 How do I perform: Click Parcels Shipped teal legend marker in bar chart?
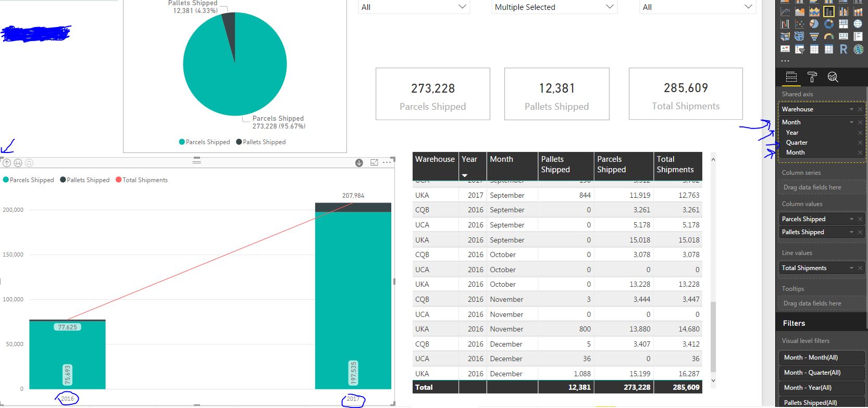[x=6, y=180]
